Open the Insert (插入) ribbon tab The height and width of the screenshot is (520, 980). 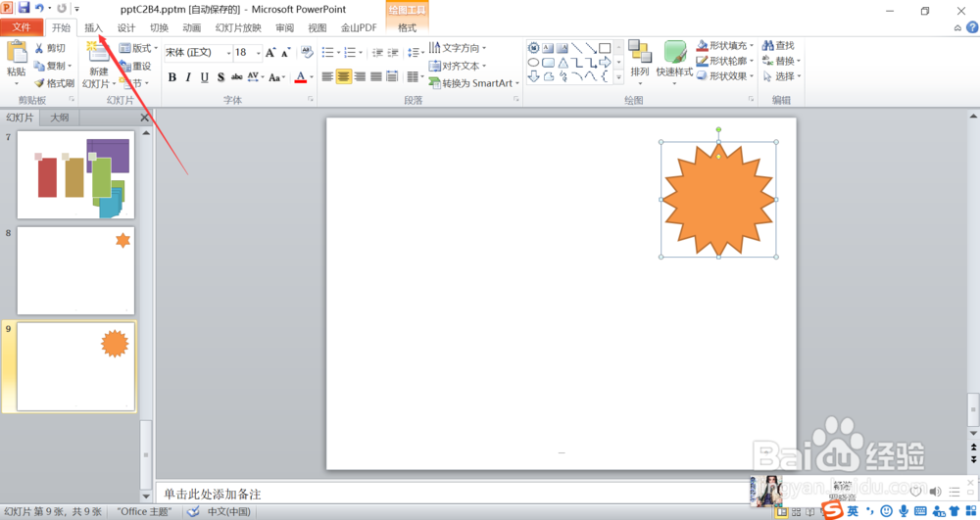[x=93, y=27]
